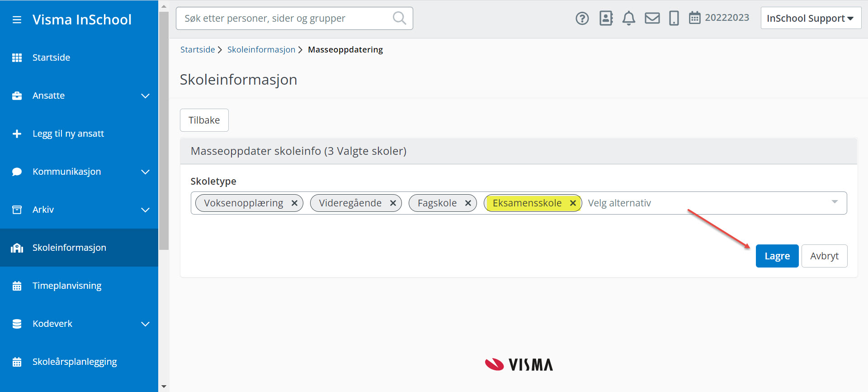Open Timeplanvisning in sidebar
868x392 pixels.
click(79, 286)
